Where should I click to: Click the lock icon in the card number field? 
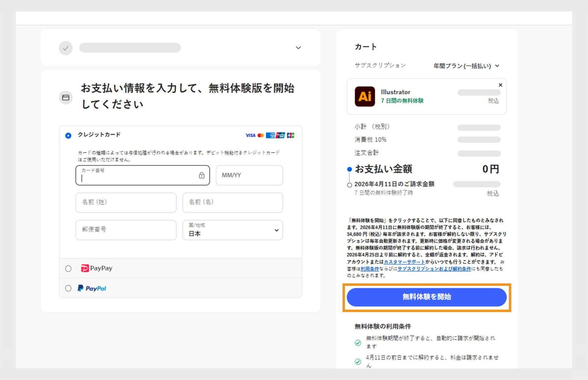[202, 175]
